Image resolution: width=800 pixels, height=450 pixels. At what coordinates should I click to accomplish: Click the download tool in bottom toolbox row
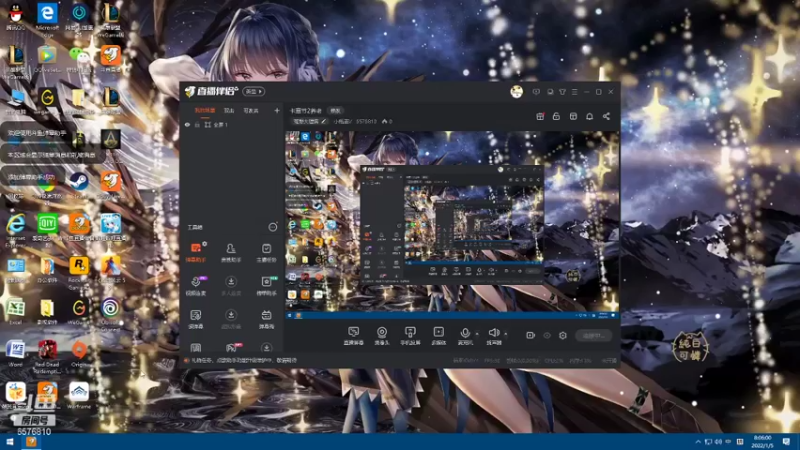(266, 348)
